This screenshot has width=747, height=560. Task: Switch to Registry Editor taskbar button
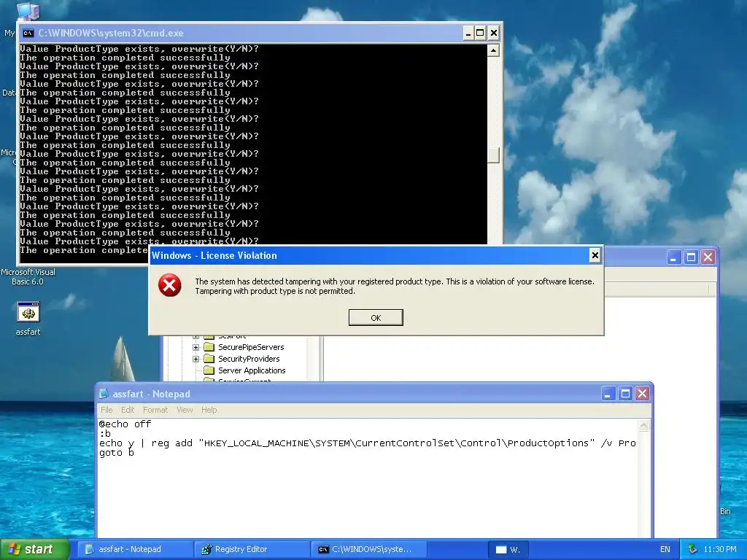point(252,549)
